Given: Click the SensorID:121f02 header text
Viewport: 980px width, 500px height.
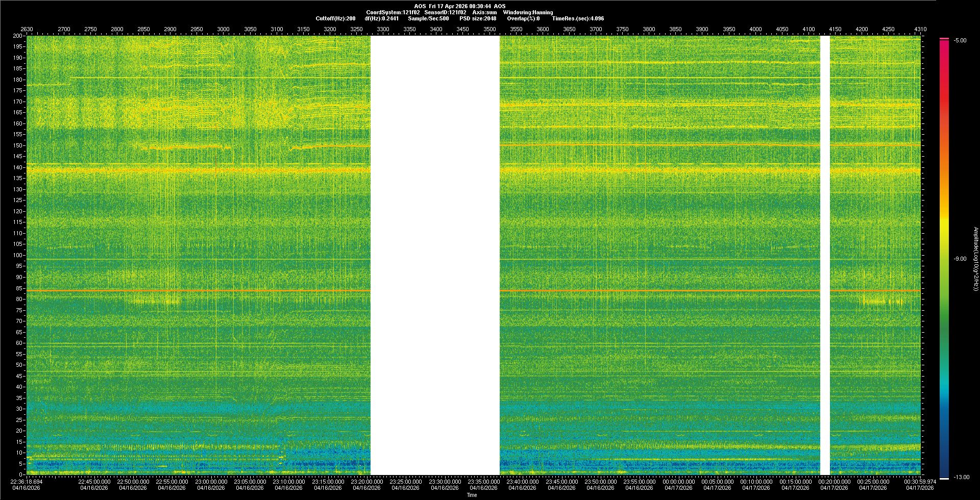Looking at the screenshot, I should 445,12.
